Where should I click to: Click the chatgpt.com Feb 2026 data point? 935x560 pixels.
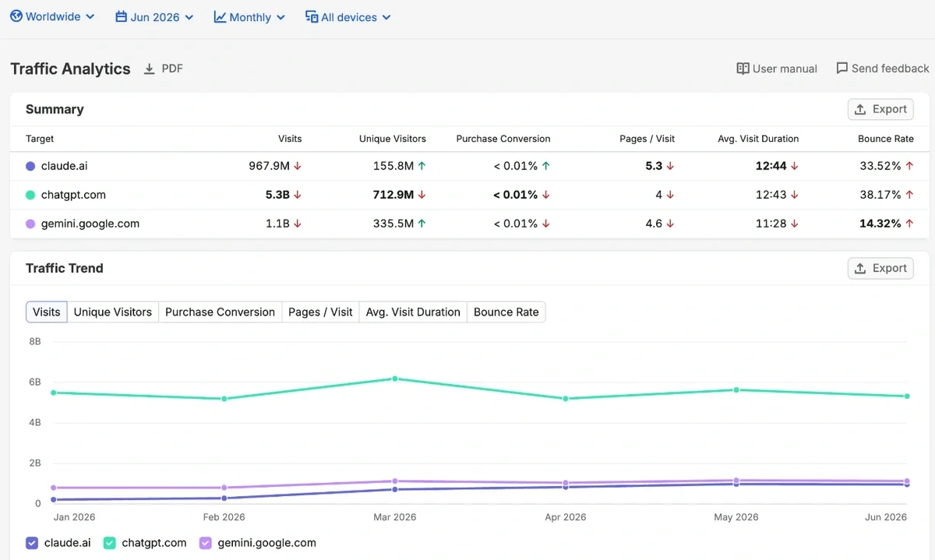224,399
